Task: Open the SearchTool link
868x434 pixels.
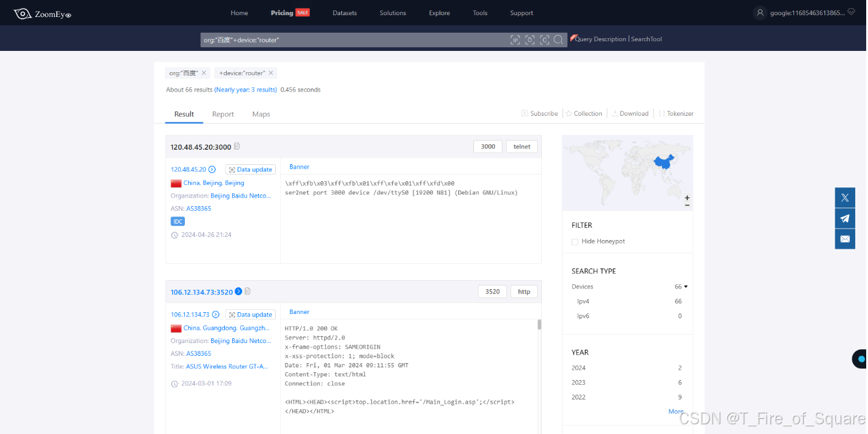Action: [647, 39]
